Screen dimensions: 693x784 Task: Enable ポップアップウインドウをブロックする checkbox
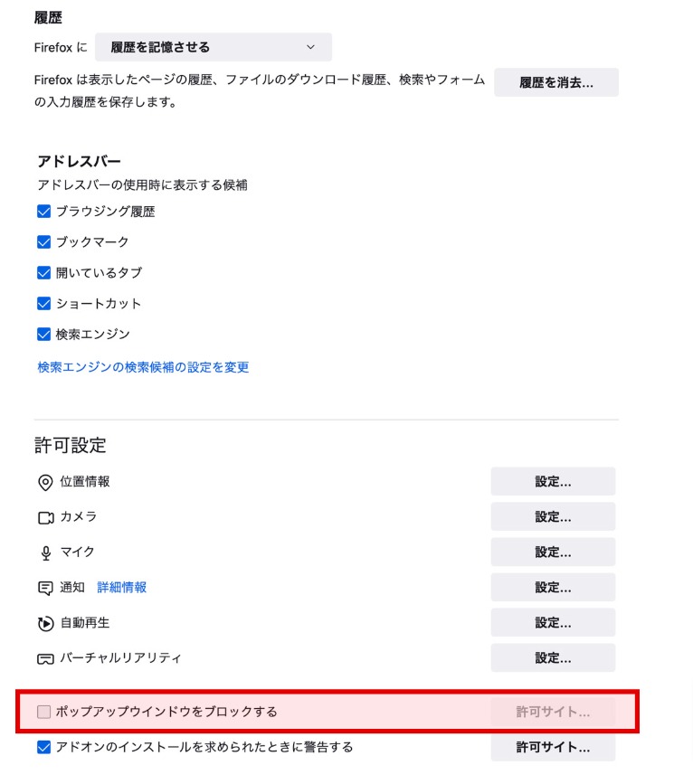tap(43, 712)
